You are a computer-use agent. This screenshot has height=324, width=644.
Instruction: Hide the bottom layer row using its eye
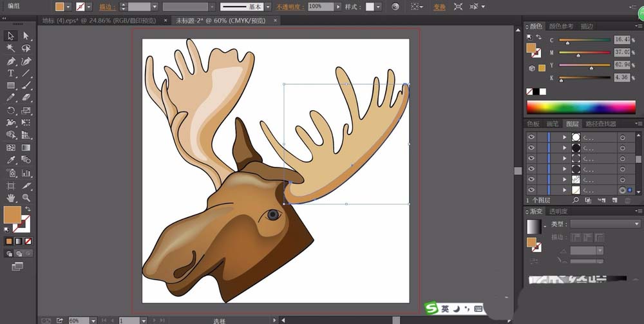[x=531, y=190]
